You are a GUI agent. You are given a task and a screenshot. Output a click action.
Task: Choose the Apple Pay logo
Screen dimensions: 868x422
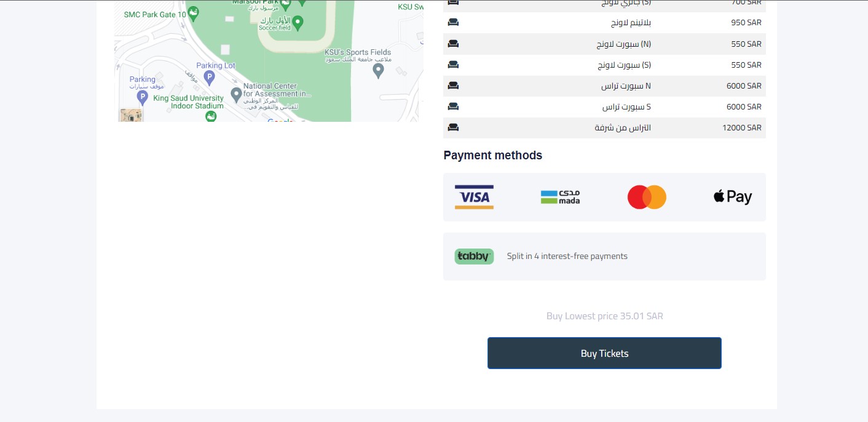733,197
